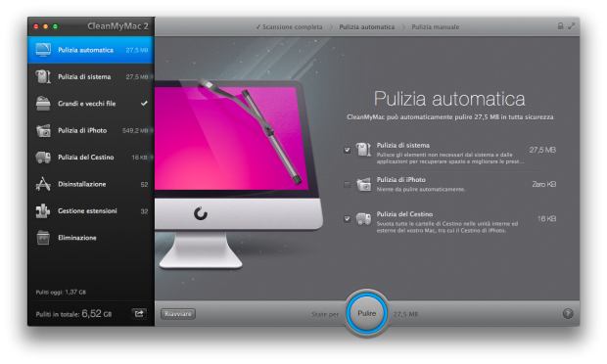Open Grandi e vecchi file section
Screen dimensions: 607x364
(x=91, y=104)
